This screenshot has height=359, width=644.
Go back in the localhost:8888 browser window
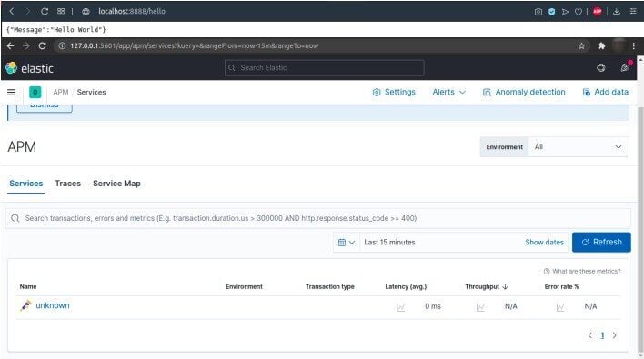12,12
